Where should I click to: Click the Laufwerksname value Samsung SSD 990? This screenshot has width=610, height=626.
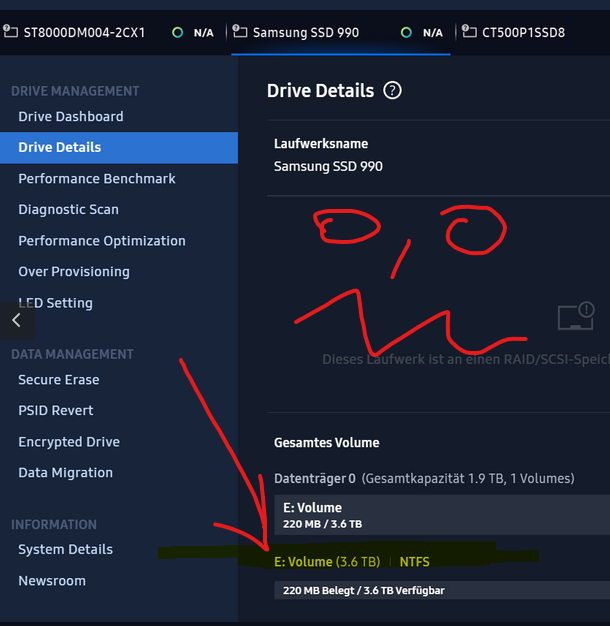click(x=328, y=166)
